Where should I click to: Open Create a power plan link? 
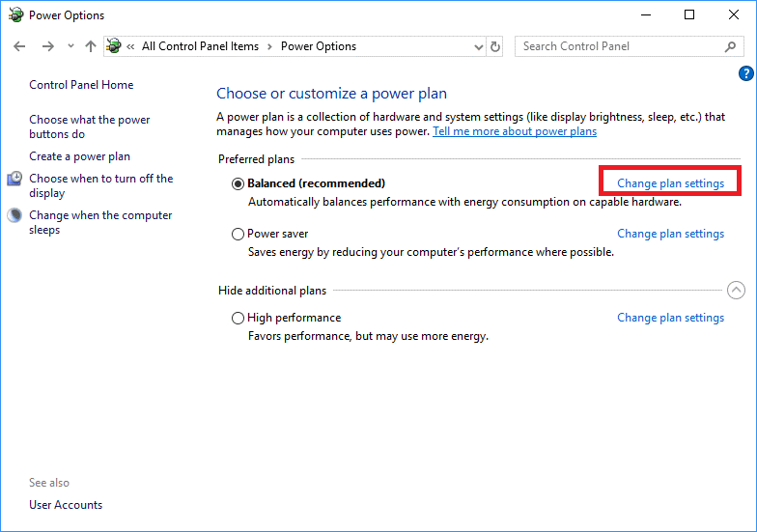[79, 156]
